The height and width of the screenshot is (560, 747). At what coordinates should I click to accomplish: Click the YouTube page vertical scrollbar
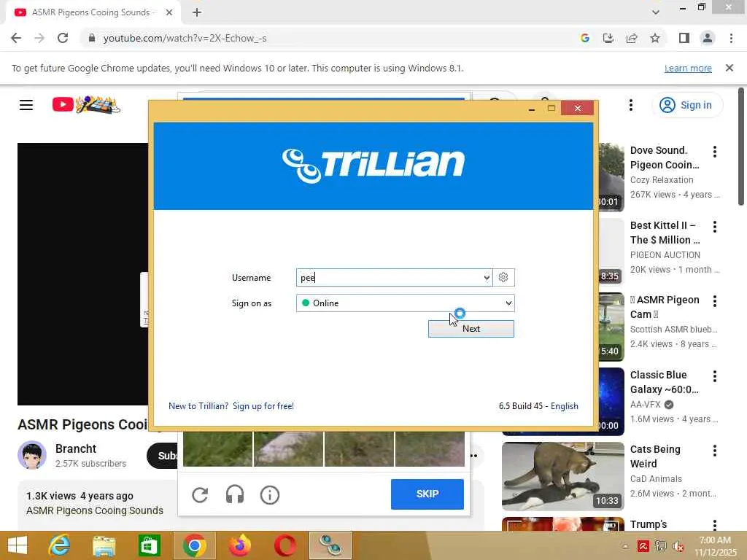(741, 147)
